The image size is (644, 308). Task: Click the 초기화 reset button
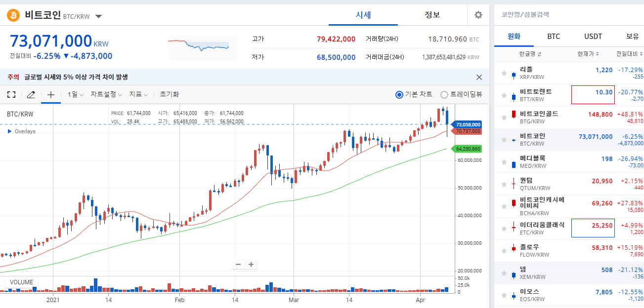(170, 94)
